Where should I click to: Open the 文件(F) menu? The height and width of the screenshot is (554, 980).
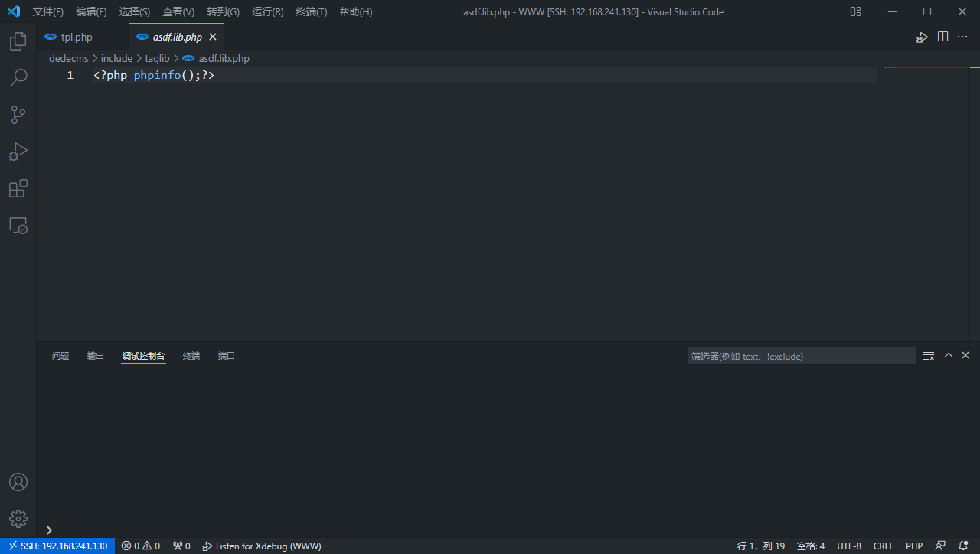[x=48, y=11]
